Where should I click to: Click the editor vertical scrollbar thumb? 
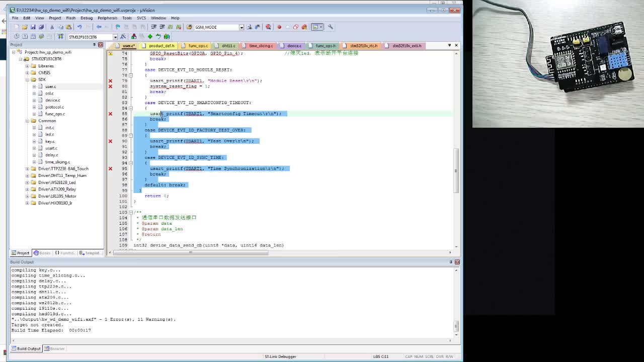tap(456, 170)
